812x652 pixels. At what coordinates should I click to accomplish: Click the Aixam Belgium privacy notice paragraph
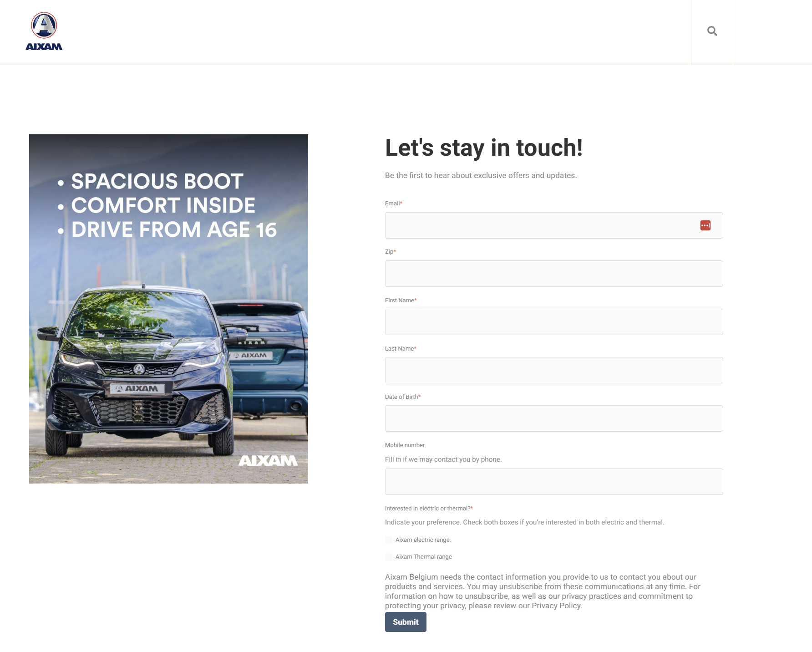pos(543,591)
